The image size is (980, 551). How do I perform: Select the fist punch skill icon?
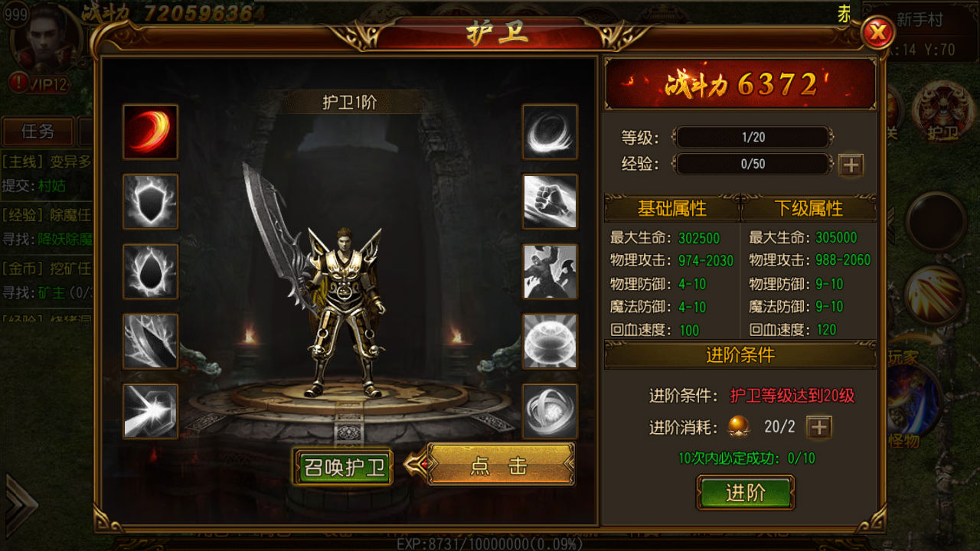click(x=550, y=201)
